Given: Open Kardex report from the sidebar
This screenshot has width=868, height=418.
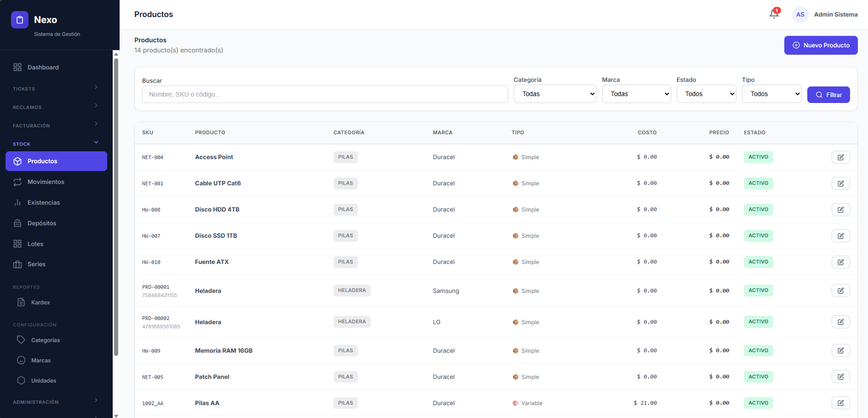Looking at the screenshot, I should point(40,303).
